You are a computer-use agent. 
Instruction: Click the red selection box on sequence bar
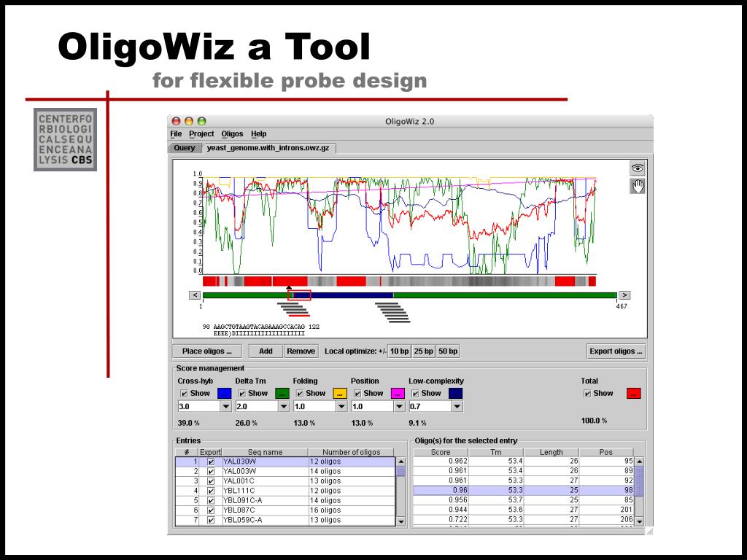click(x=299, y=295)
